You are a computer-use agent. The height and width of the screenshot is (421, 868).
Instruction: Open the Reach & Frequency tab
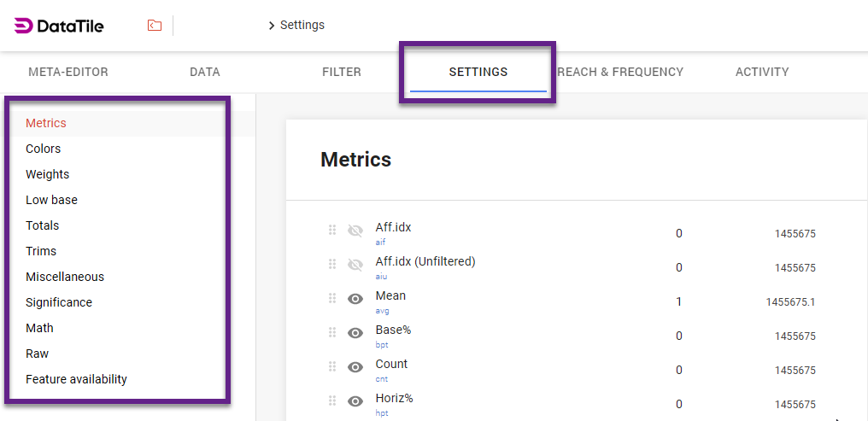click(x=620, y=72)
